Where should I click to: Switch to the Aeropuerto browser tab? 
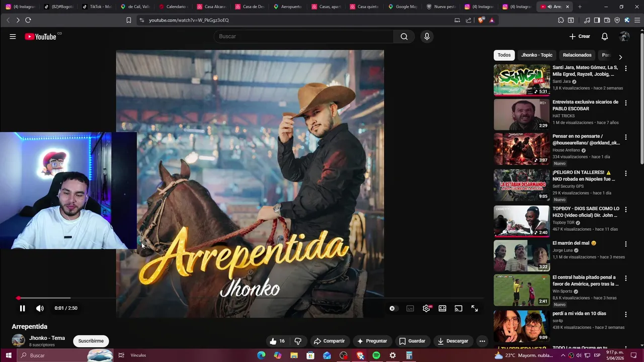click(288, 7)
